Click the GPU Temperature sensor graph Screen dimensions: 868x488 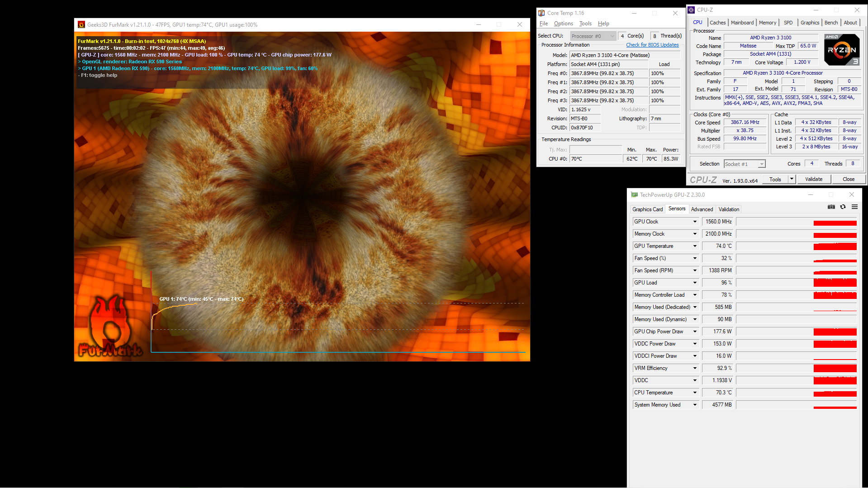click(796, 246)
